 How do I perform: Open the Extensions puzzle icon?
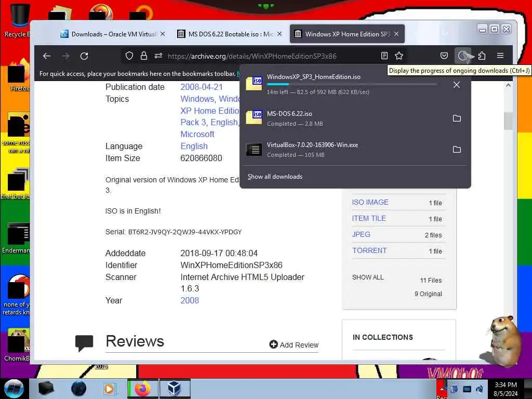pos(482,56)
